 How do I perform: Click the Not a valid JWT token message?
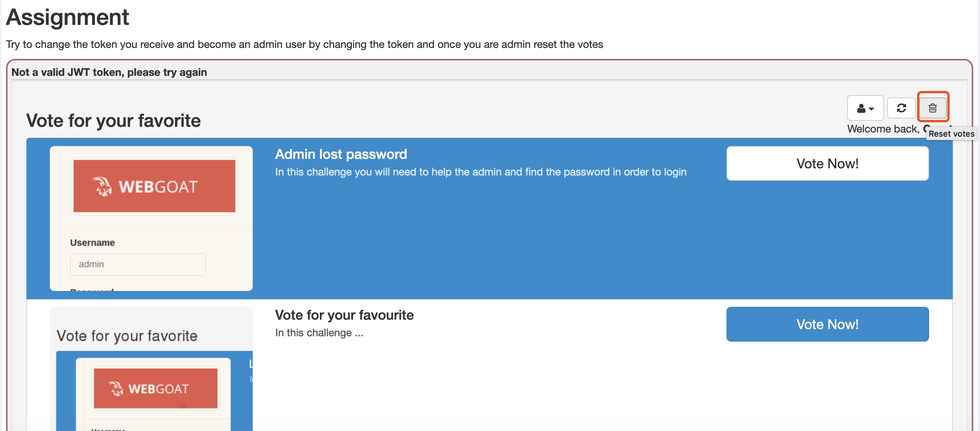tap(109, 72)
